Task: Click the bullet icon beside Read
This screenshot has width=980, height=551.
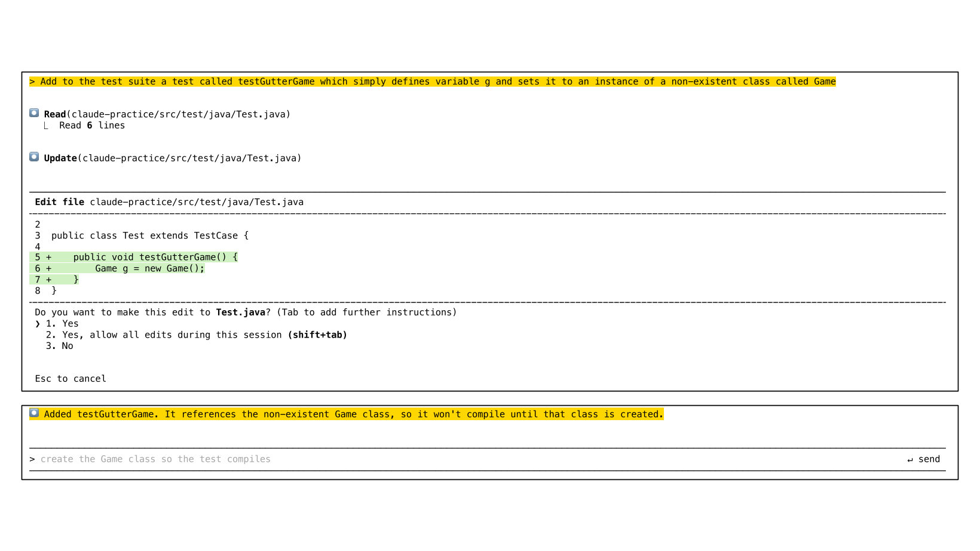Action: [x=34, y=113]
